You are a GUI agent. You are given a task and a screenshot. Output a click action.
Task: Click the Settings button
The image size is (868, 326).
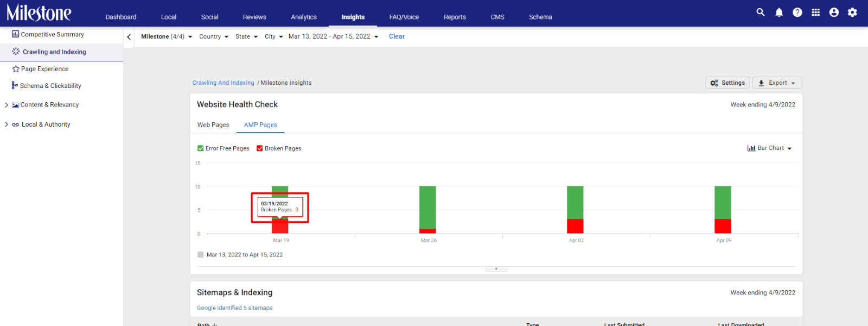727,83
